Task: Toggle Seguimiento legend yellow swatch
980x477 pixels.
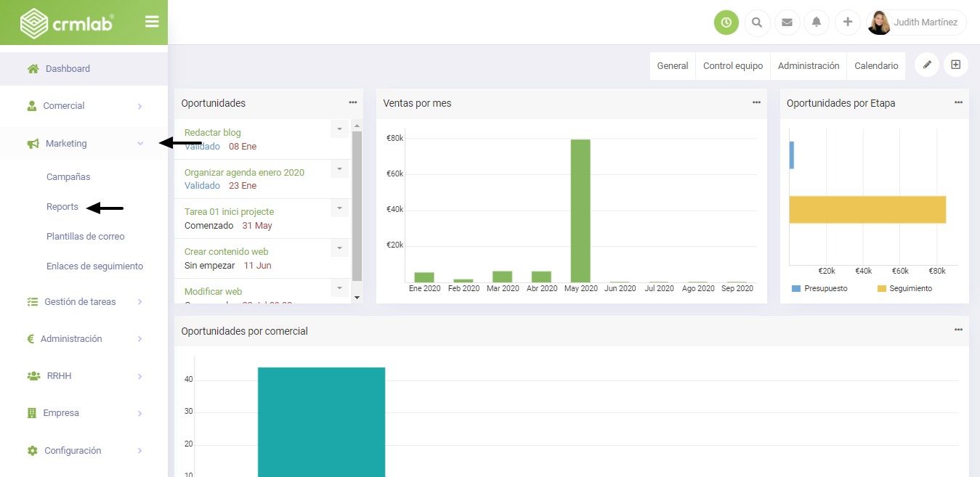Action: click(882, 289)
